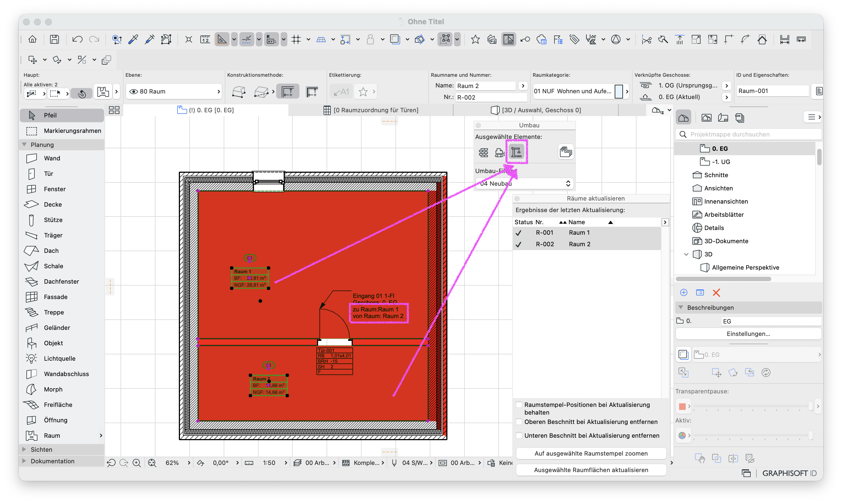The image size is (842, 504).
Task: Click the save icon in toolbar
Action: pyautogui.click(x=54, y=39)
